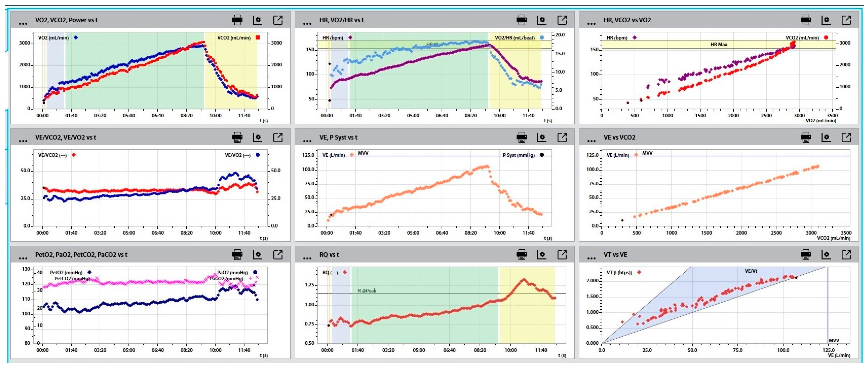The height and width of the screenshot is (369, 868).
Task: Print the VO2, VCO2, Power vs t chart
Action: 237,20
